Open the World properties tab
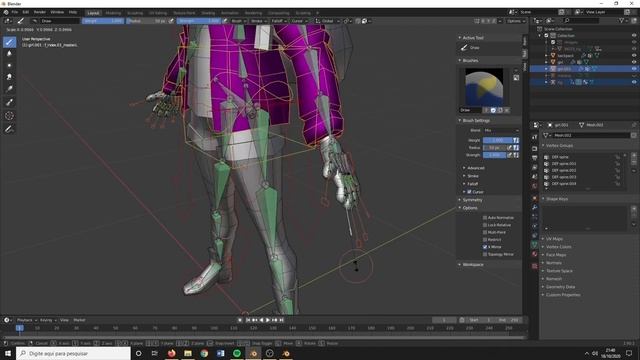The height and width of the screenshot is (360, 640). [x=535, y=186]
